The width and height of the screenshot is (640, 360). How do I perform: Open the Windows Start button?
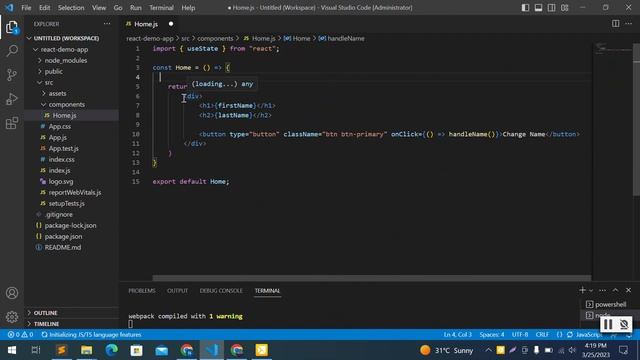click(12, 350)
